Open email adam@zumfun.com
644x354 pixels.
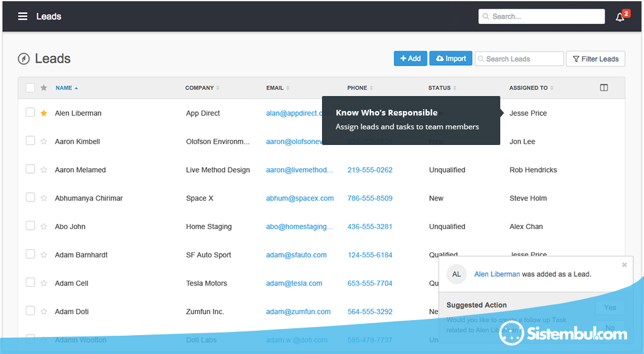(298, 311)
